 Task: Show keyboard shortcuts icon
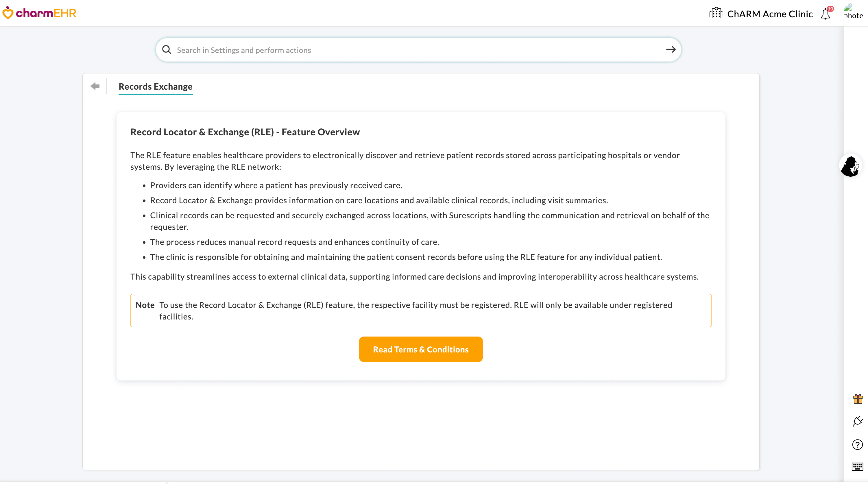pos(857,466)
